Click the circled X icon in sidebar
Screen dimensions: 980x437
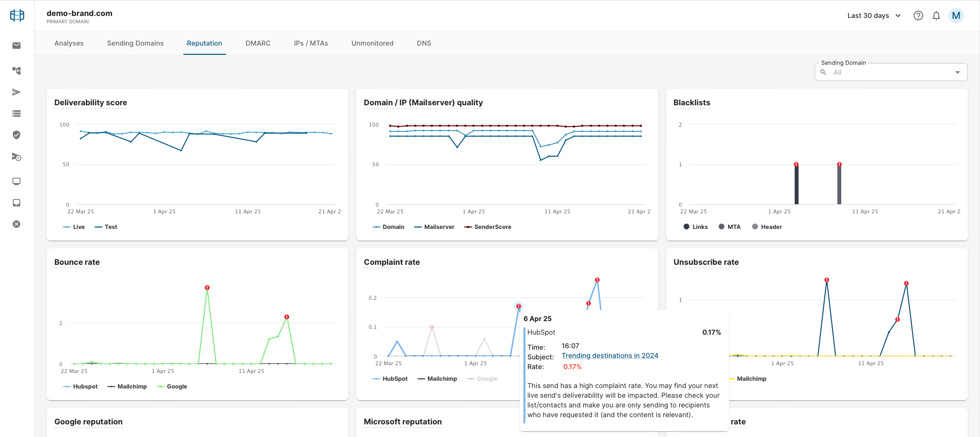click(x=16, y=224)
